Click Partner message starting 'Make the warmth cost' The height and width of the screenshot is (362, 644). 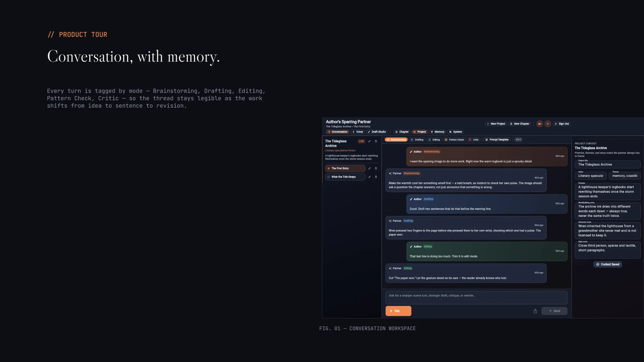click(466, 180)
